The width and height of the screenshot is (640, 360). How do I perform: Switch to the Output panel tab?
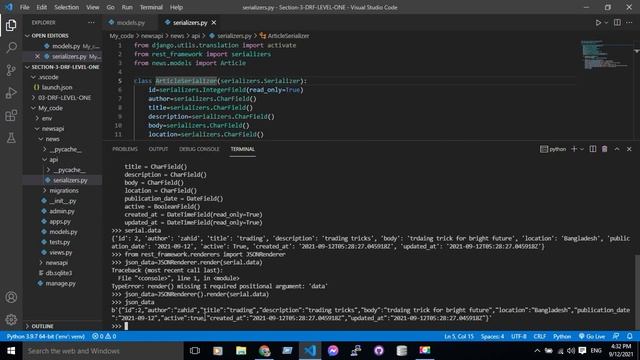(158, 149)
